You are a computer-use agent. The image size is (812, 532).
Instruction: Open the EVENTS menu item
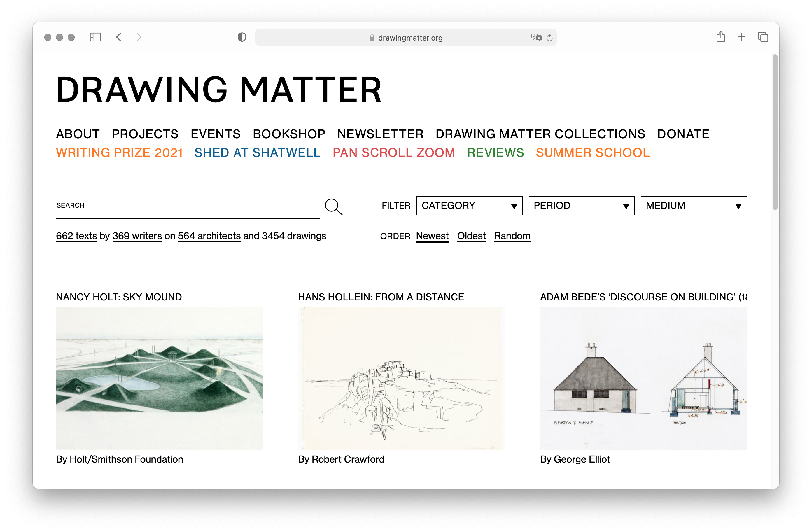click(x=215, y=134)
